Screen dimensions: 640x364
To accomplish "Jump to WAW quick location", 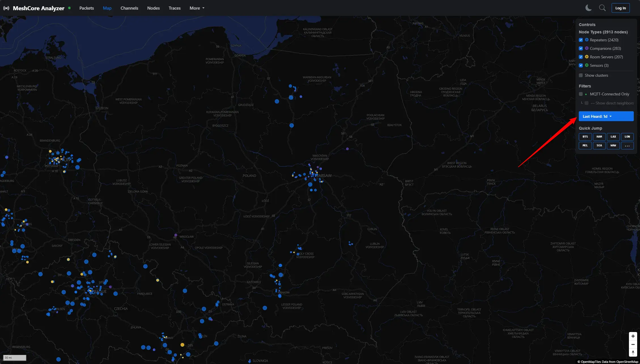I will pyautogui.click(x=613, y=145).
